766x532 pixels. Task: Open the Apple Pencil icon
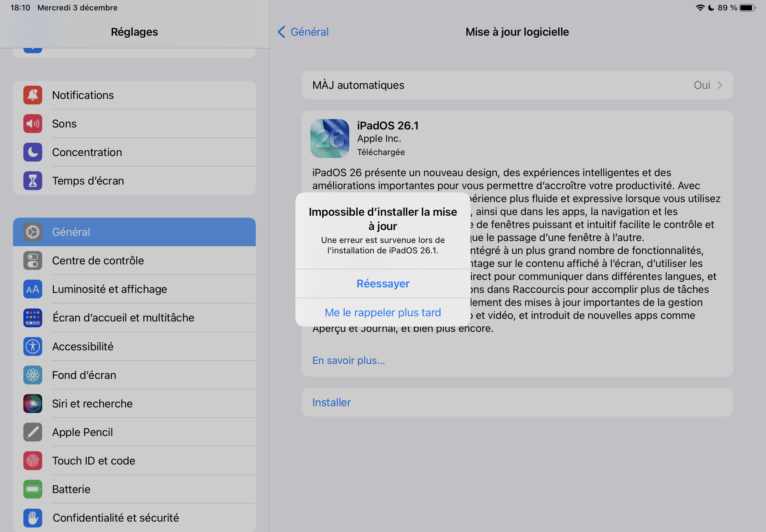33,432
